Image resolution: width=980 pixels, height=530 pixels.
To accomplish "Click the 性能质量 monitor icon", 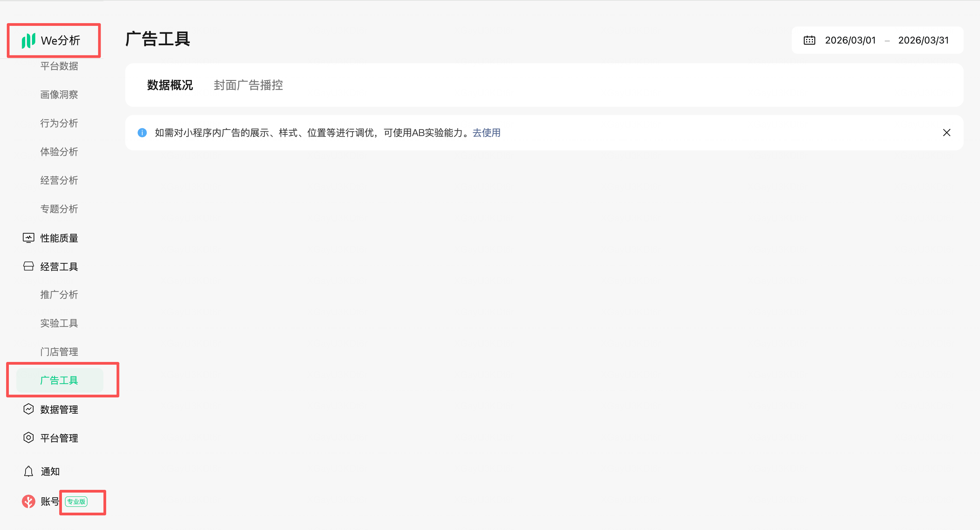I will 29,238.
